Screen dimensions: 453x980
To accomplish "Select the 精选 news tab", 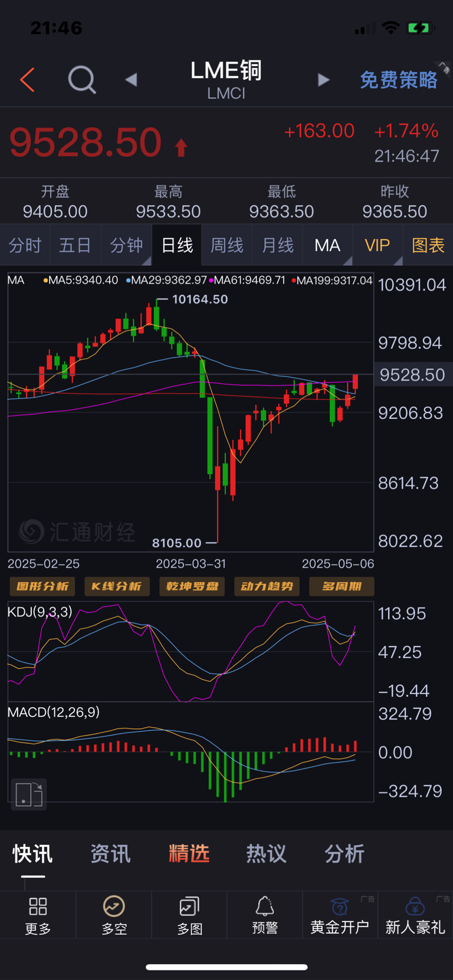I will coord(189,854).
